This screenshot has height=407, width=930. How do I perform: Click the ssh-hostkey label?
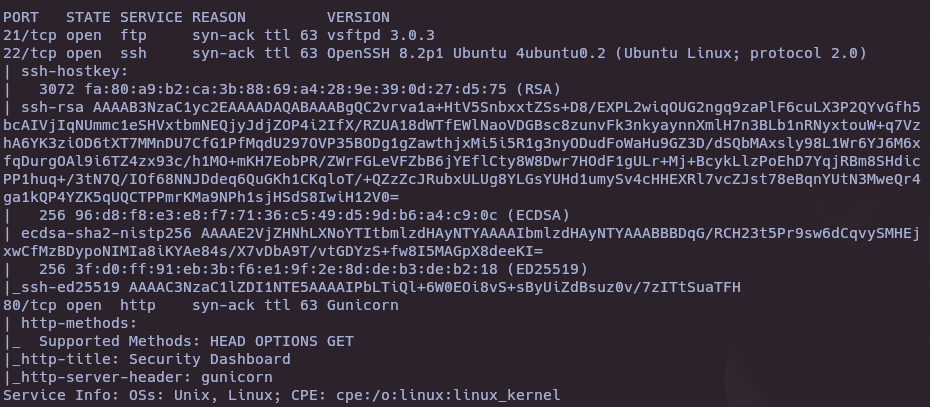click(75, 71)
